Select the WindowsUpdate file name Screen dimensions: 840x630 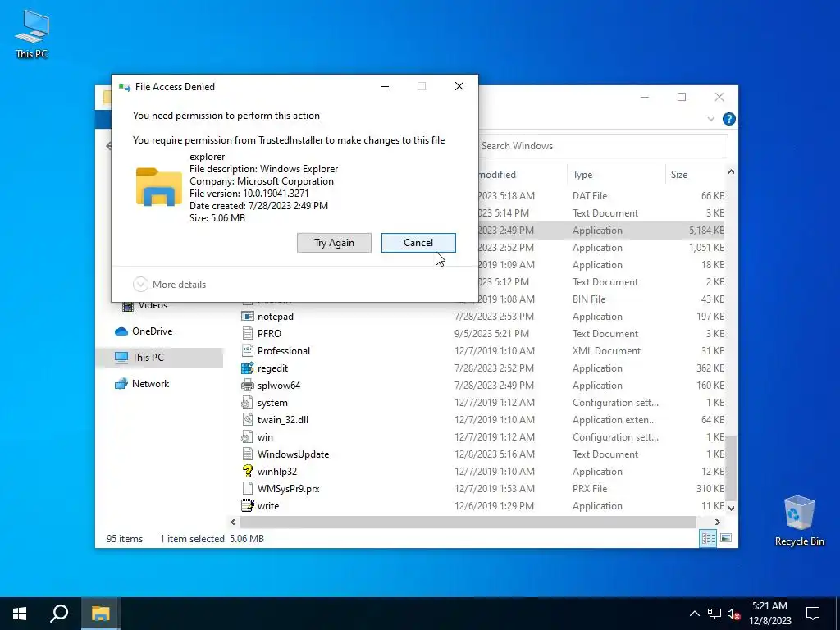[x=293, y=454]
